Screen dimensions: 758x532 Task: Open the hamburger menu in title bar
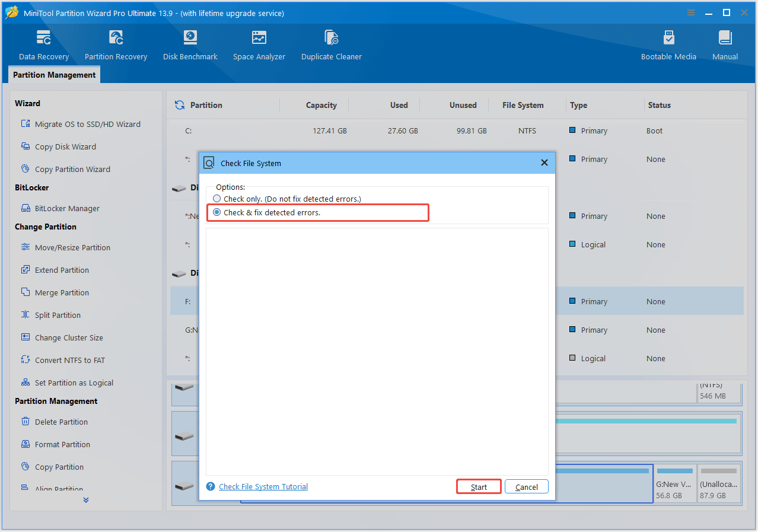(x=691, y=12)
